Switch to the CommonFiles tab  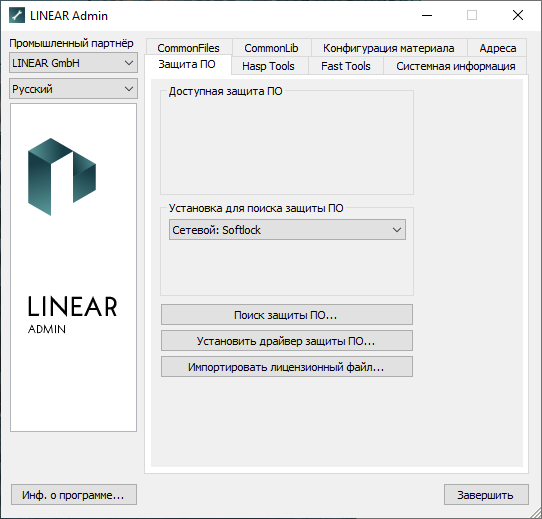pos(188,48)
